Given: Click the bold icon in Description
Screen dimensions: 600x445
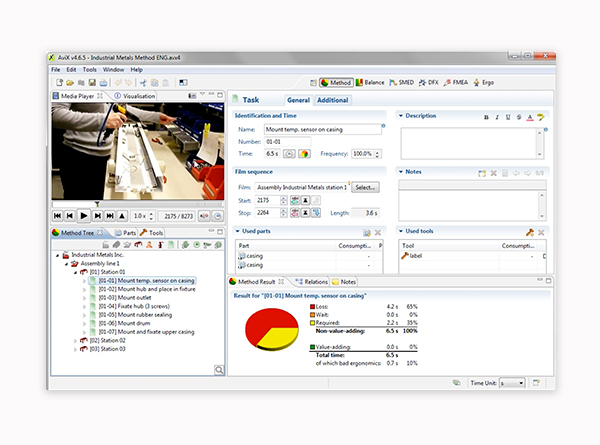Looking at the screenshot, I should [486, 116].
